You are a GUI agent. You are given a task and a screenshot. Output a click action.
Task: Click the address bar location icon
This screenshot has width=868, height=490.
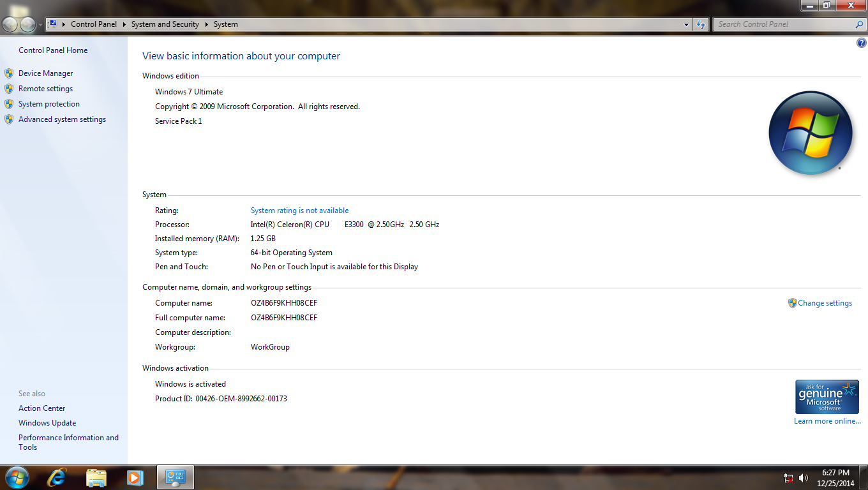pyautogui.click(x=53, y=24)
